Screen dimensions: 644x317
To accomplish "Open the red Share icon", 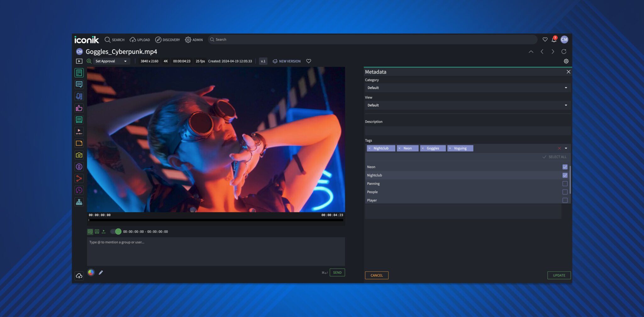I will (79, 178).
